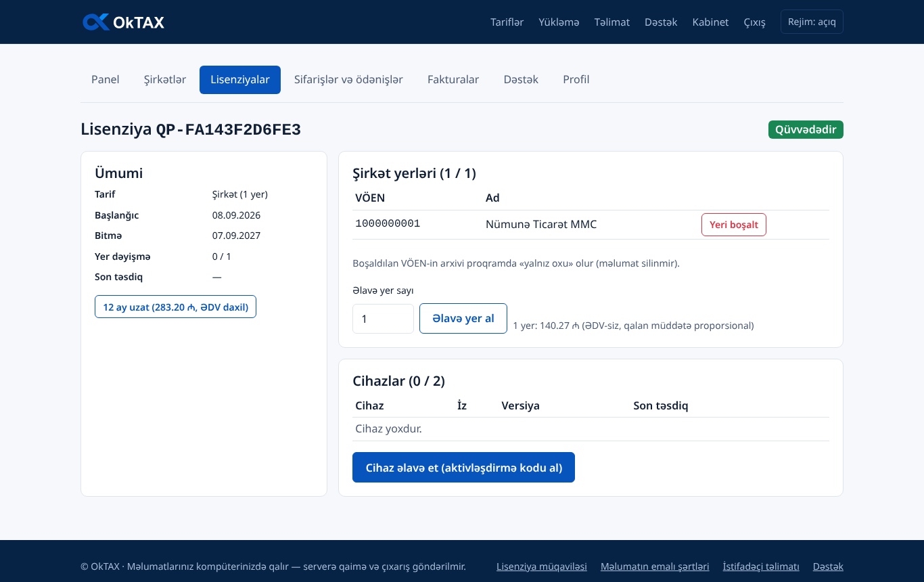This screenshot has height=582, width=924.
Task: Click the Əlavə yer sayı number field
Action: pyautogui.click(x=383, y=319)
